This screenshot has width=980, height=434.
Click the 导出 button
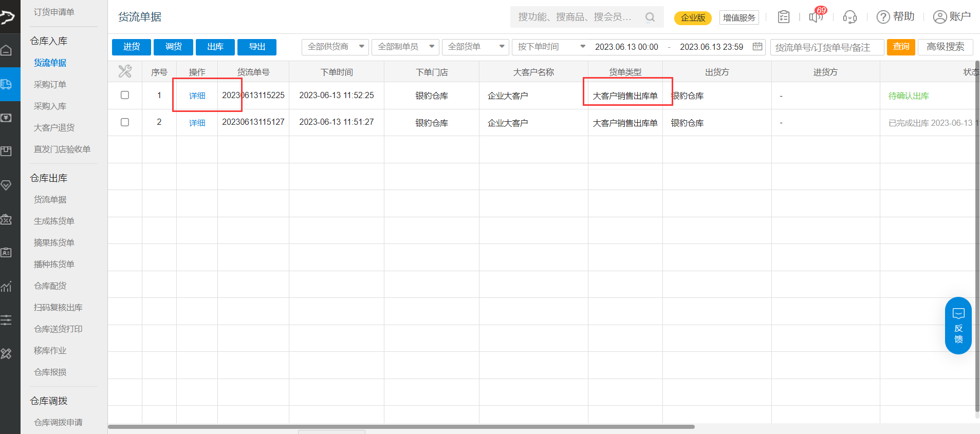point(257,47)
